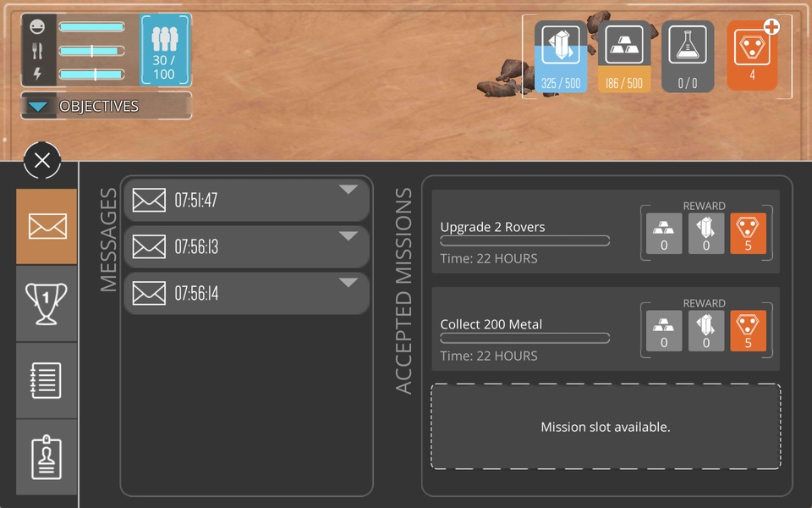
Task: Click envelope icon of 07:51:47 message
Action: point(149,200)
